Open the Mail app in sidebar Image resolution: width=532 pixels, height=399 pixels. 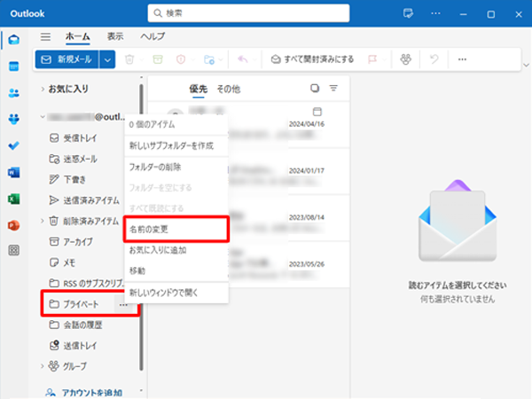14,40
